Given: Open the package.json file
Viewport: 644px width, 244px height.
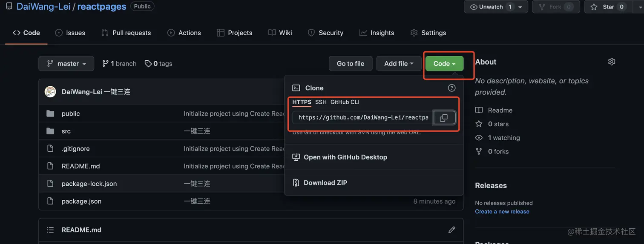Looking at the screenshot, I should (81, 201).
